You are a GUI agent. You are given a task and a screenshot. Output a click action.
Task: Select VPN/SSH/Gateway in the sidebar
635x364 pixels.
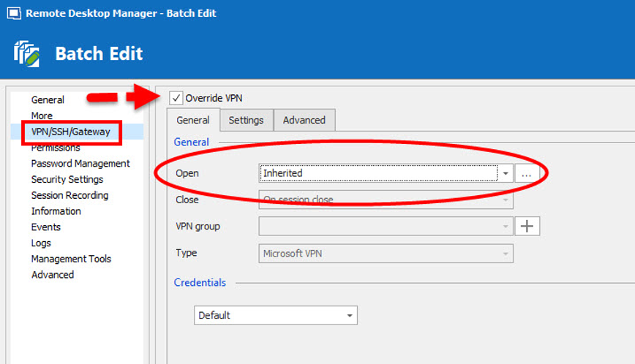(70, 132)
